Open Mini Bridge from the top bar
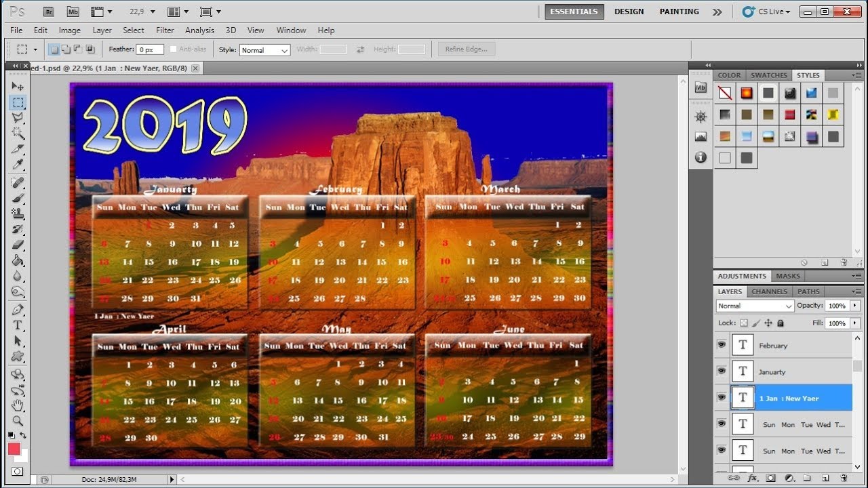The image size is (868, 488). tap(72, 12)
